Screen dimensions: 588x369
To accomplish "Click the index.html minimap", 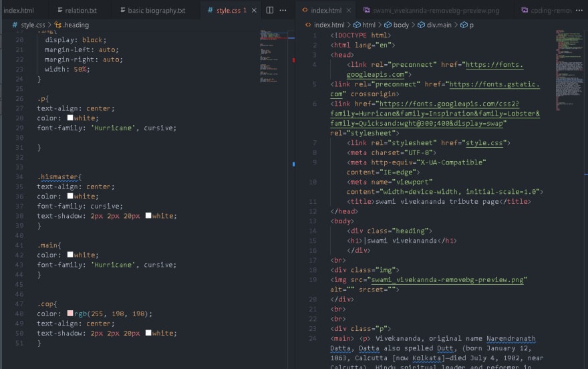I will click(x=569, y=70).
